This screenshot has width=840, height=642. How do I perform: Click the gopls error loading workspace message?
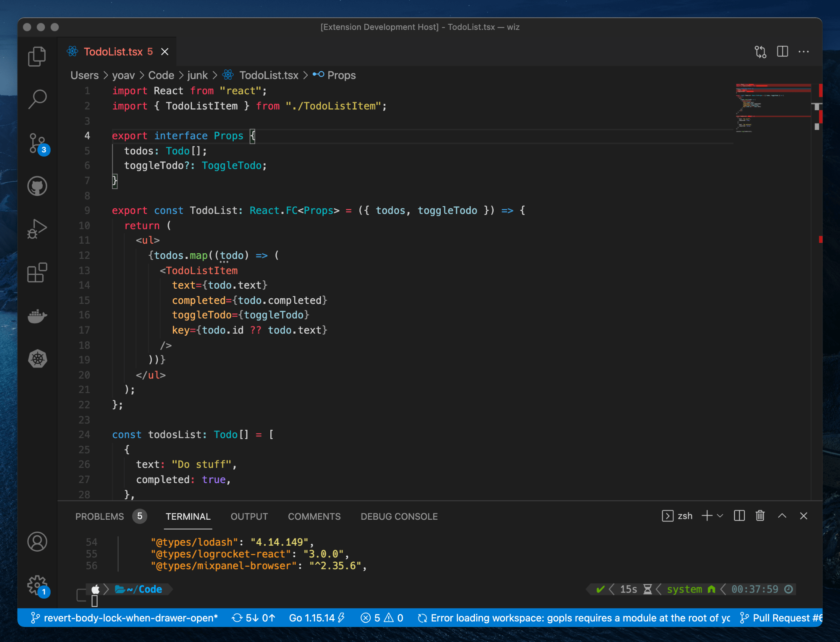click(x=574, y=618)
